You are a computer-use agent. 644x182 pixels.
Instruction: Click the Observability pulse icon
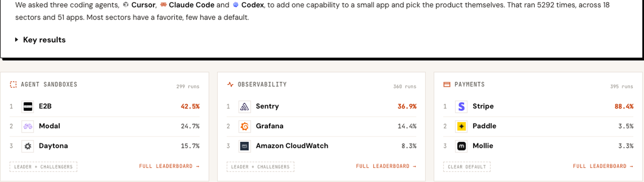click(x=230, y=84)
